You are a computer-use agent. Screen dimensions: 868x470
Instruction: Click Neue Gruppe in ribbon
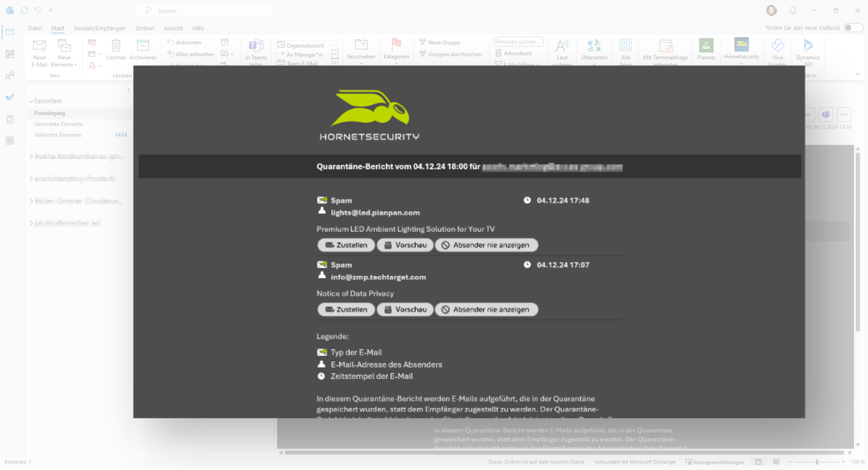click(439, 42)
